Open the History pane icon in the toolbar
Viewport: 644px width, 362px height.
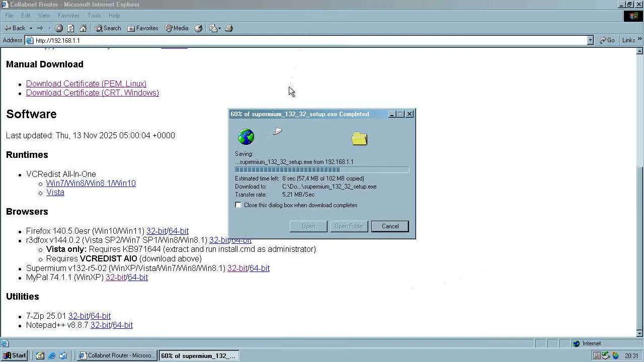198,28
